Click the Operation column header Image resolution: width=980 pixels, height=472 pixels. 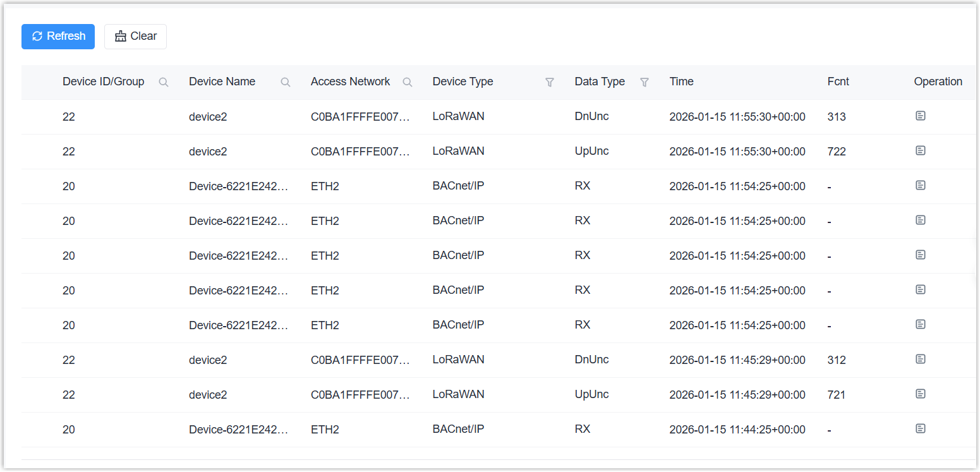tap(938, 82)
